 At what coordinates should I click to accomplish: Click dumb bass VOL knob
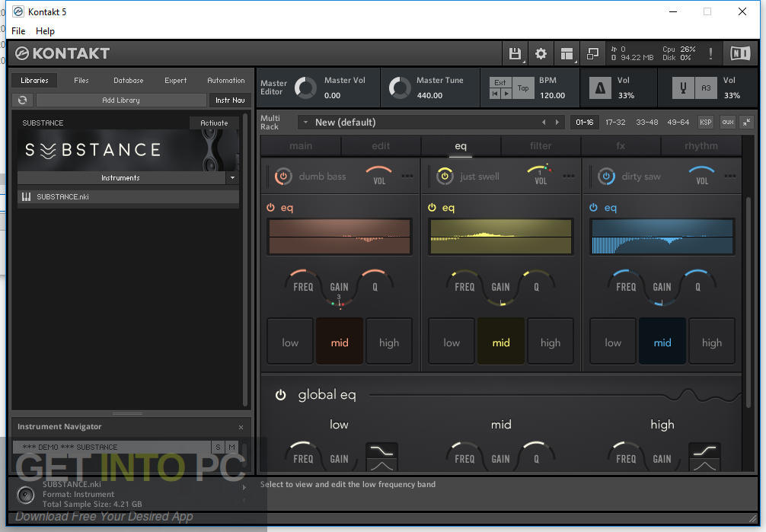[379, 176]
